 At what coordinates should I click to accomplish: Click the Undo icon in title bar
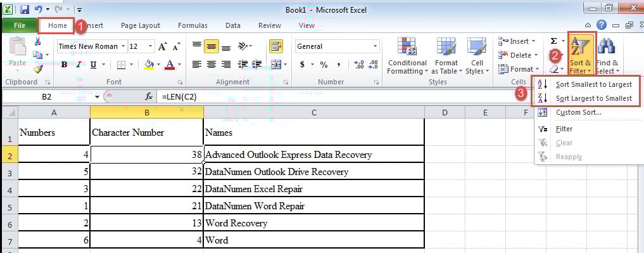(39, 9)
